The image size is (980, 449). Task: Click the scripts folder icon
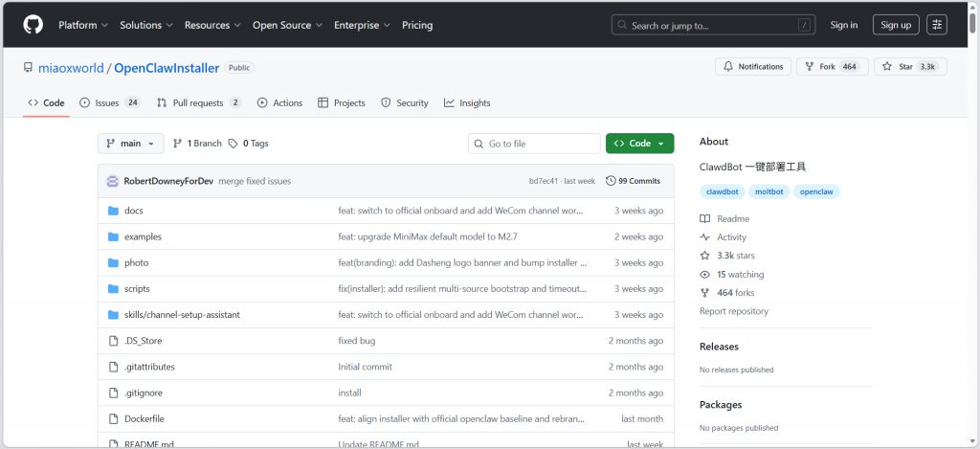113,289
